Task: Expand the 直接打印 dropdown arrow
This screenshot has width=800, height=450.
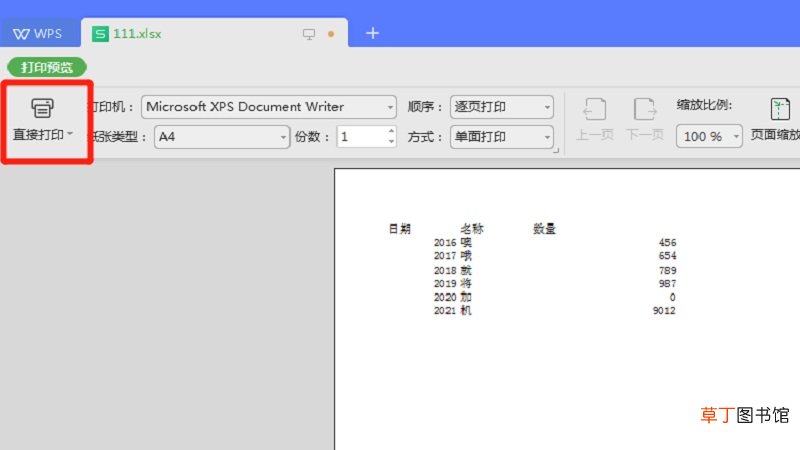Action: point(70,134)
